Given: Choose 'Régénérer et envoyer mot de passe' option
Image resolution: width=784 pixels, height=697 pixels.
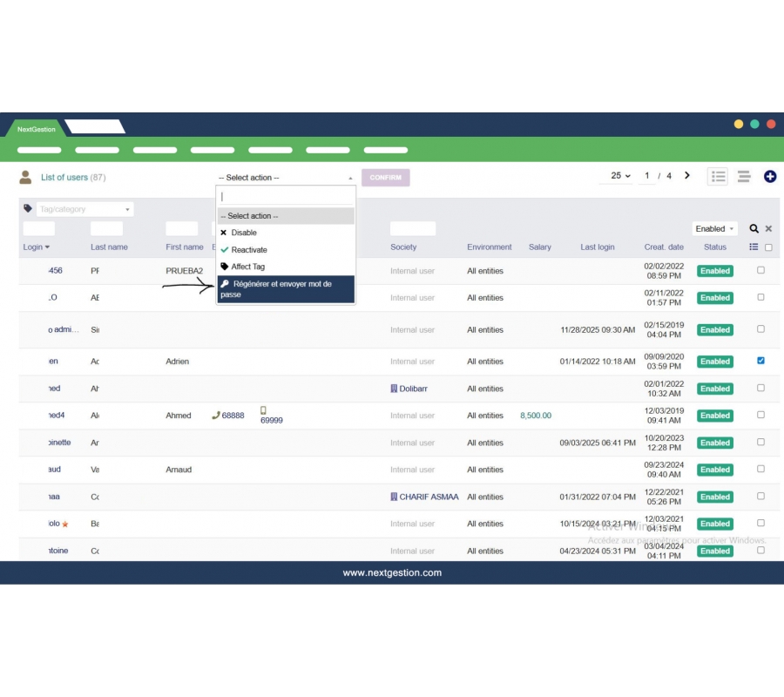Looking at the screenshot, I should (286, 289).
